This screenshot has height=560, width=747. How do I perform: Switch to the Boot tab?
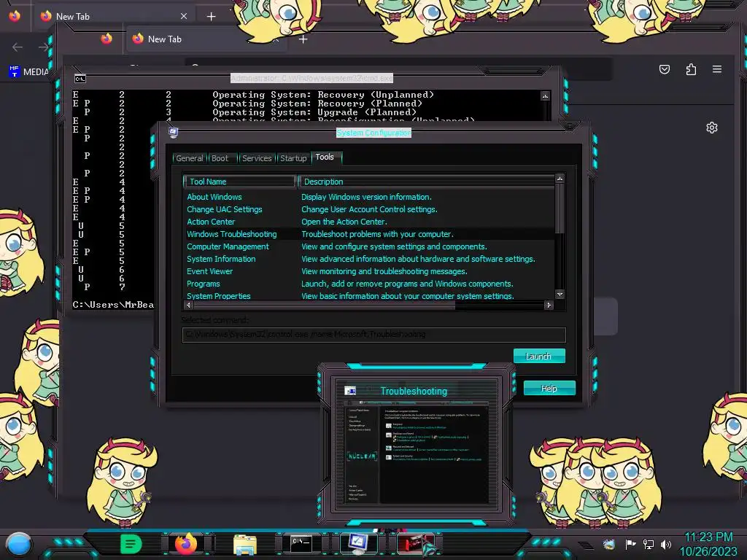220,158
